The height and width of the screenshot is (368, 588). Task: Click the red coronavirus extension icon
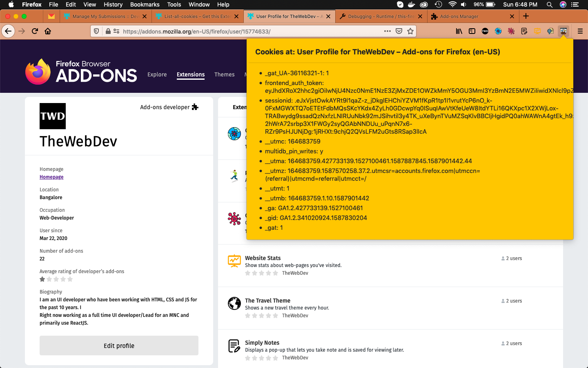tap(511, 31)
